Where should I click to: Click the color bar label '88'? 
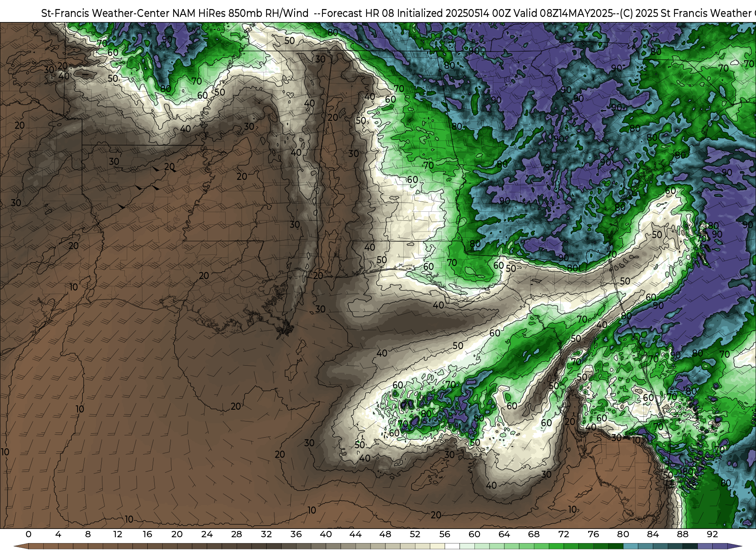[683, 534]
